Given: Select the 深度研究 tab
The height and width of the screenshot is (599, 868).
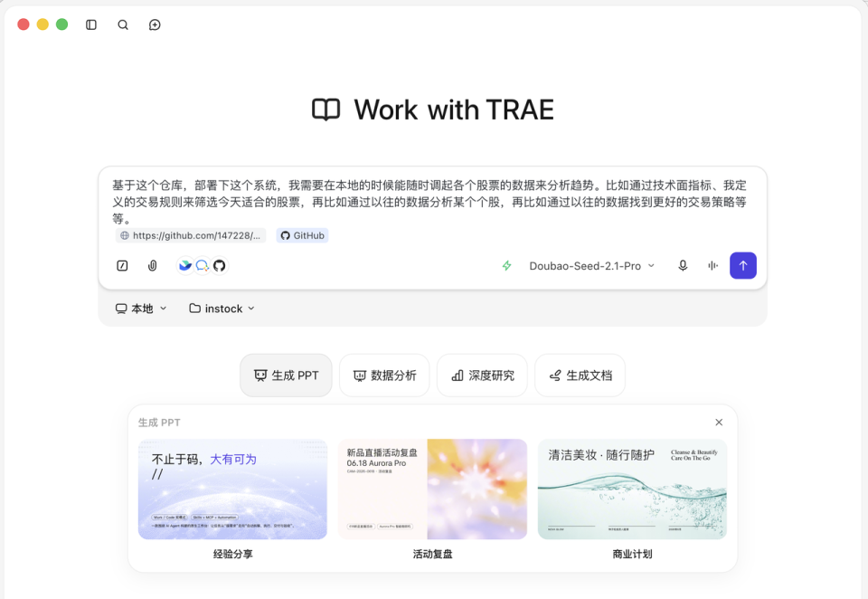Looking at the screenshot, I should click(482, 376).
